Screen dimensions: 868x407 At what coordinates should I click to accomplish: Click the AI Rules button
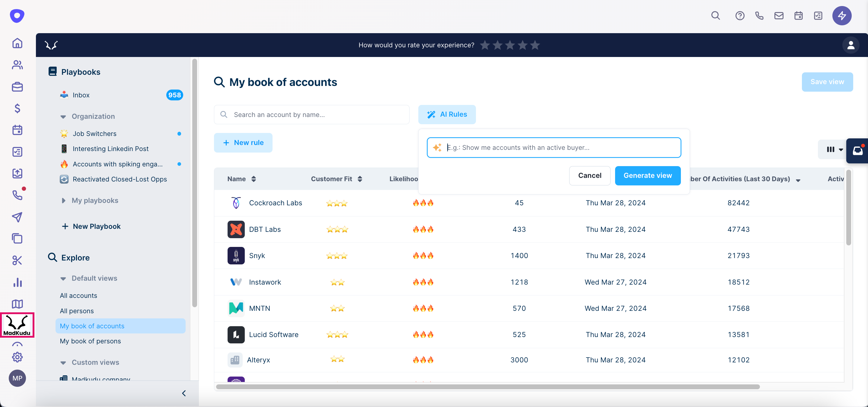pos(447,115)
